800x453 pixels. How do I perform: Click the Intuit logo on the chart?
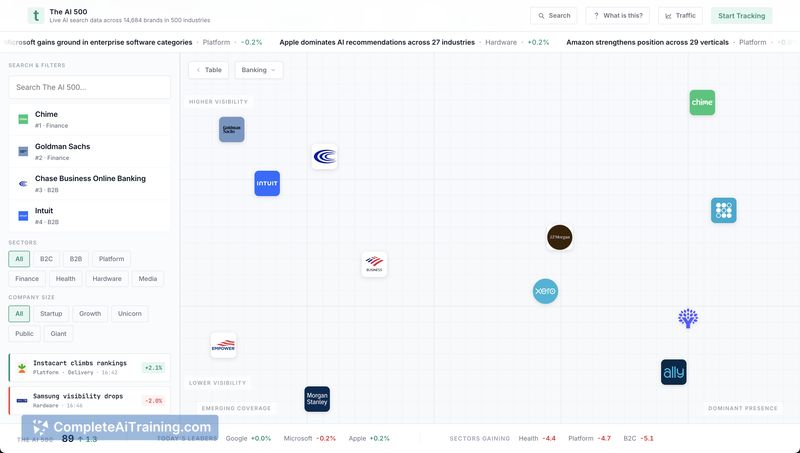(267, 184)
